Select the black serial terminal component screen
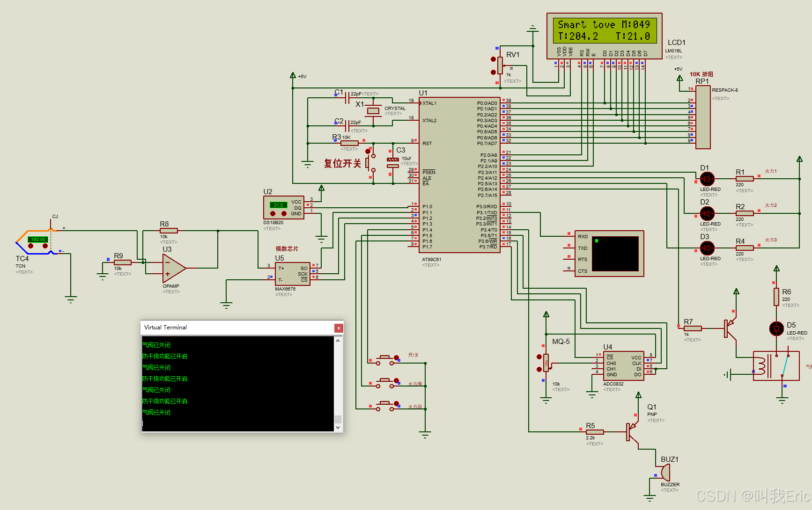Viewport: 812px width, 510px height. tap(615, 254)
